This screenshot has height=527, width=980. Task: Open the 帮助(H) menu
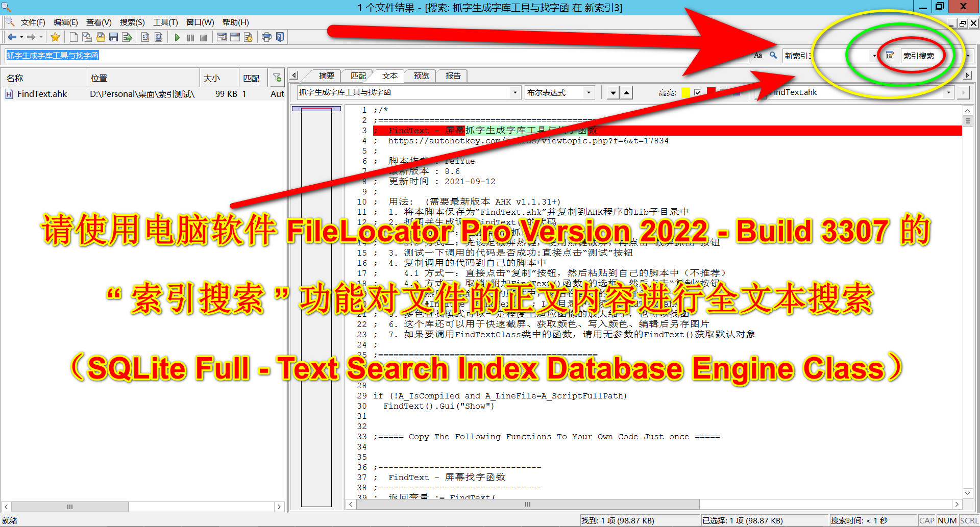(x=236, y=22)
